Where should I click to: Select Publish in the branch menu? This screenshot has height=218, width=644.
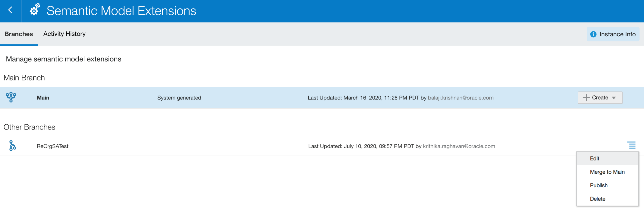point(598,186)
